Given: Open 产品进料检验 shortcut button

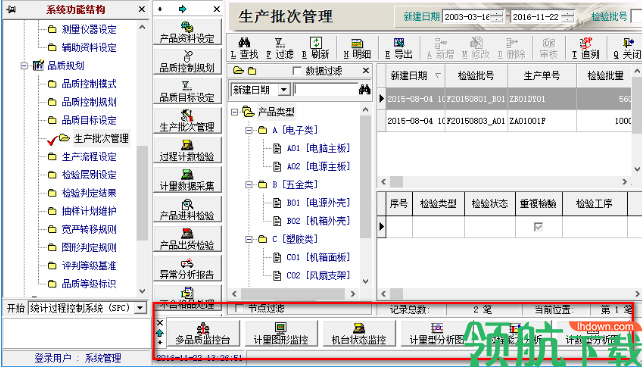Looking at the screenshot, I should [x=187, y=209].
